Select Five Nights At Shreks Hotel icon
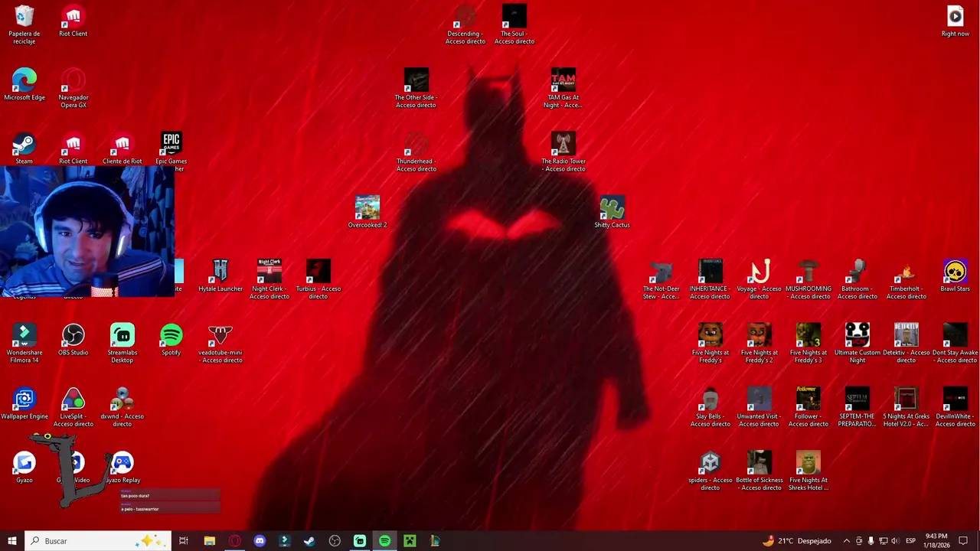The image size is (980, 551). [x=808, y=471]
